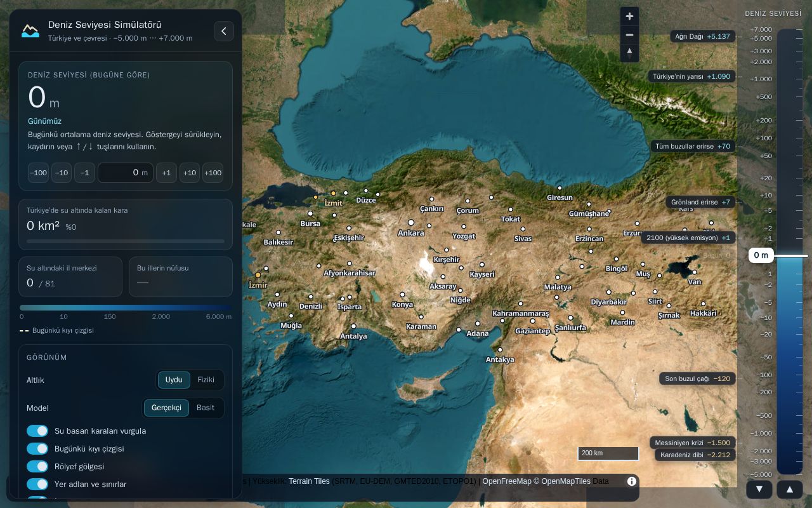Image resolution: width=812 pixels, height=508 pixels.
Task: Collapse the side panel with chevron button
Action: [224, 31]
